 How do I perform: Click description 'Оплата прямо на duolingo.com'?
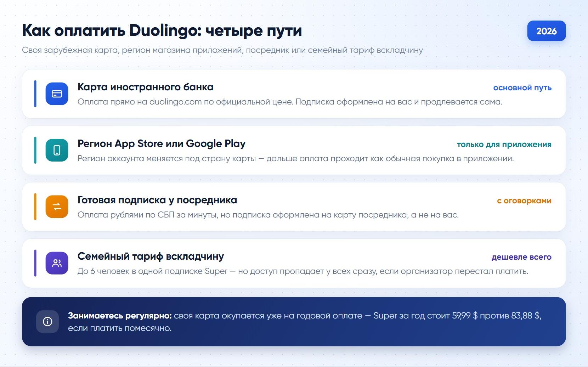pyautogui.click(x=290, y=102)
